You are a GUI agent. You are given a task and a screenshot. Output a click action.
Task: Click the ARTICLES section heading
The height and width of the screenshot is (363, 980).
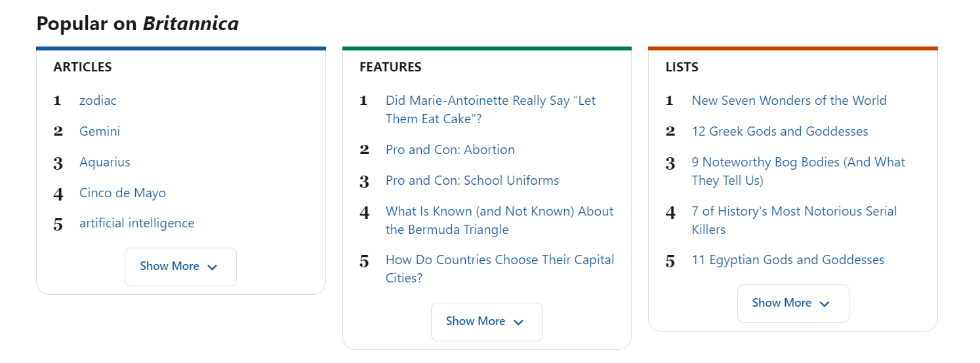pos(83,67)
